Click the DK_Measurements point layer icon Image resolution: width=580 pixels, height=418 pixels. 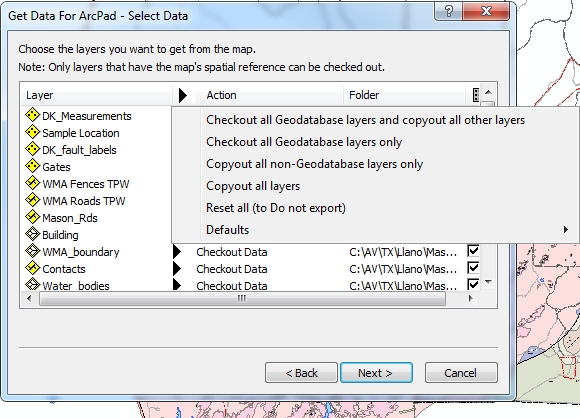click(33, 115)
